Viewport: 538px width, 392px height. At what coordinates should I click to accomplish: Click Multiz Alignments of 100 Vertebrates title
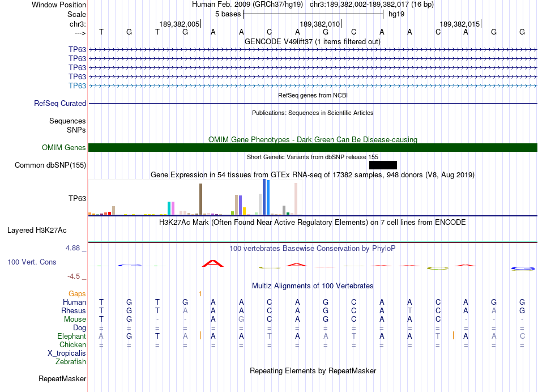point(313,286)
